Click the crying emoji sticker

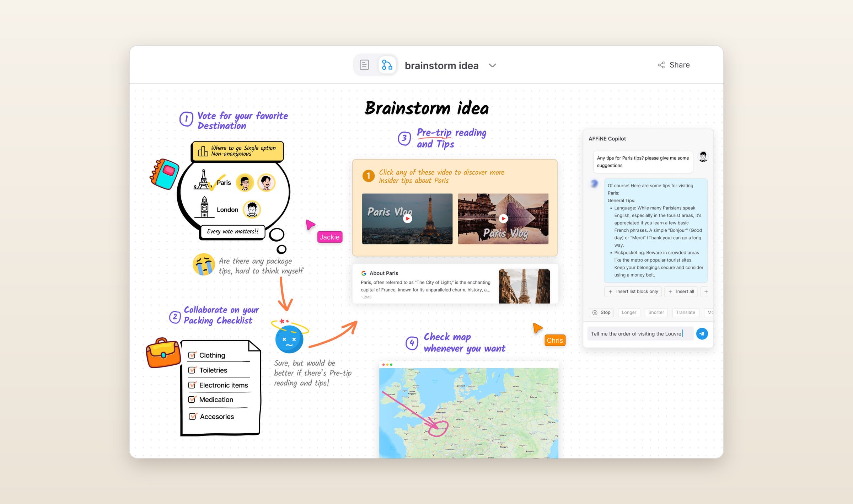pyautogui.click(x=204, y=264)
